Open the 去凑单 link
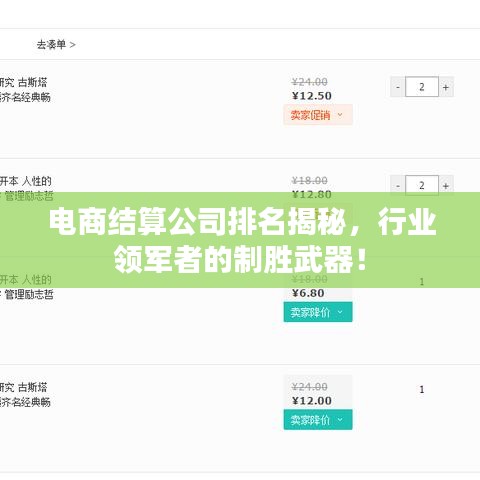Screen dimensions: 480x480 click(x=56, y=44)
